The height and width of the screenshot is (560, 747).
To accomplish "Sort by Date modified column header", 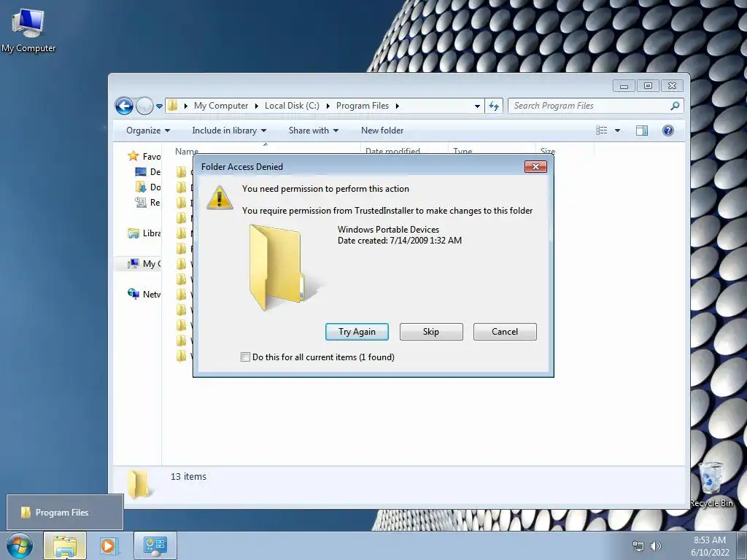I will 392,151.
